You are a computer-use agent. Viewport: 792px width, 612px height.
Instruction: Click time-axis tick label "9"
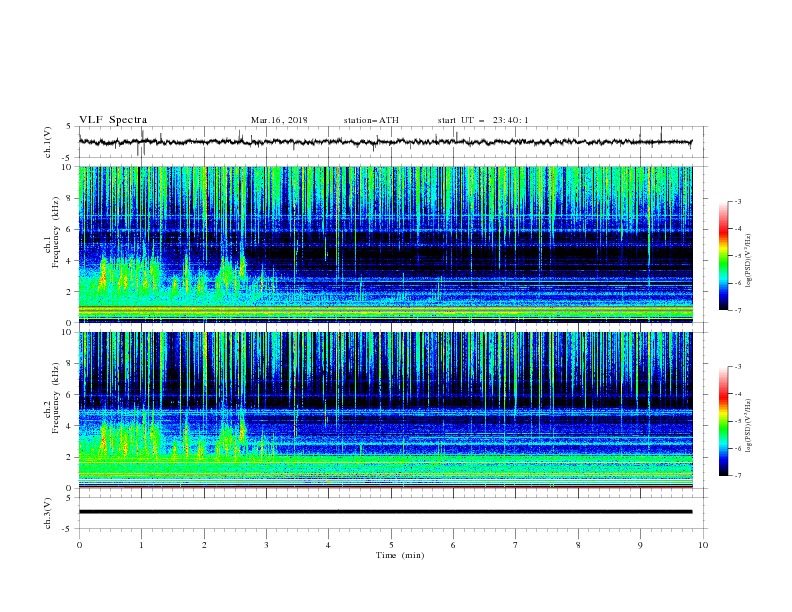pyautogui.click(x=640, y=545)
